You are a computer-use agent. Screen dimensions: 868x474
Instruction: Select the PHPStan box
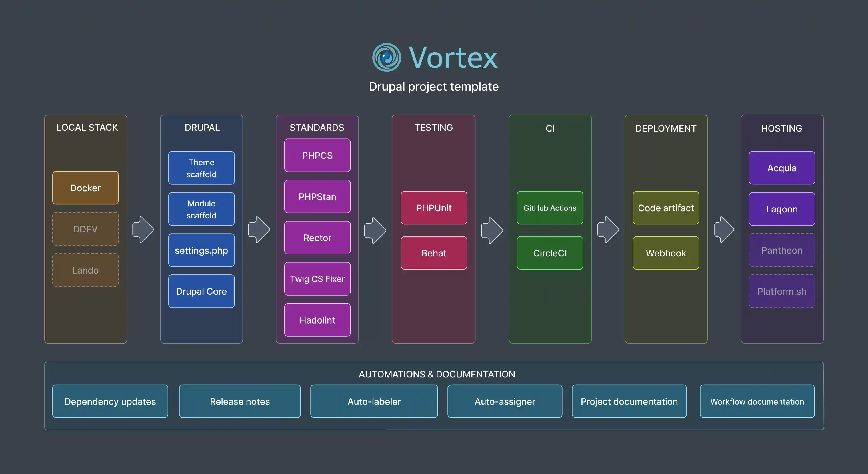point(317,197)
